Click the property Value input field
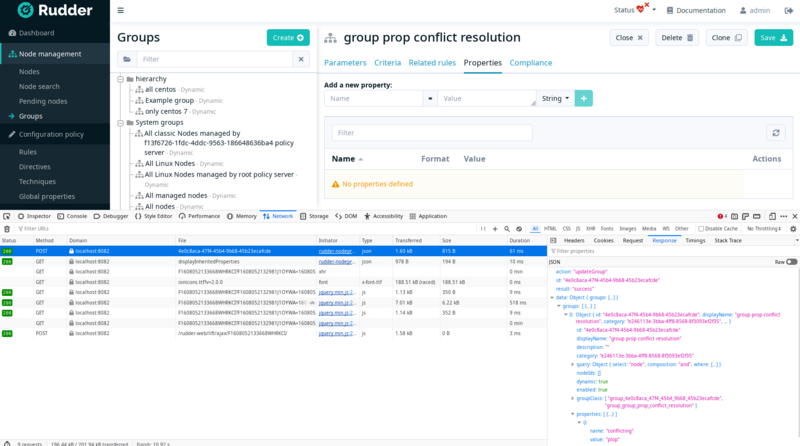 coord(487,98)
